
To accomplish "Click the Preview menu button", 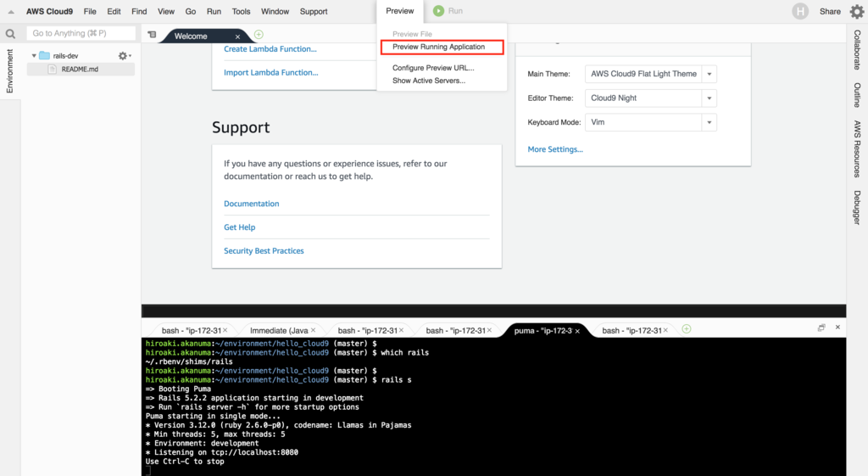I will click(400, 11).
